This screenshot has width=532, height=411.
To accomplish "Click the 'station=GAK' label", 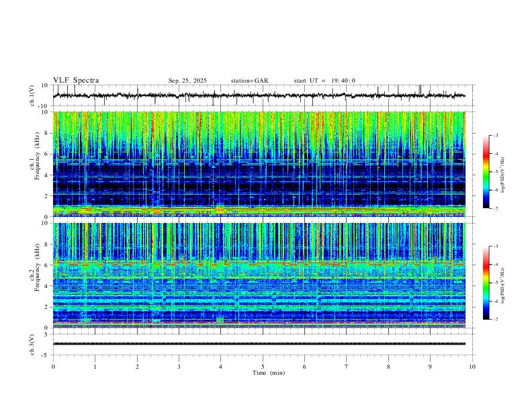I will coord(249,81).
